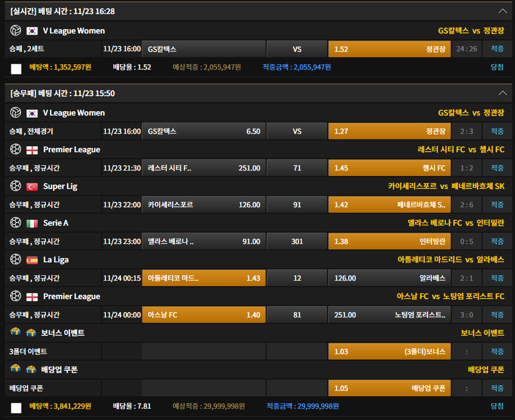Select 첼시 FC odds 1.45
The image size is (515, 420).
point(389,168)
